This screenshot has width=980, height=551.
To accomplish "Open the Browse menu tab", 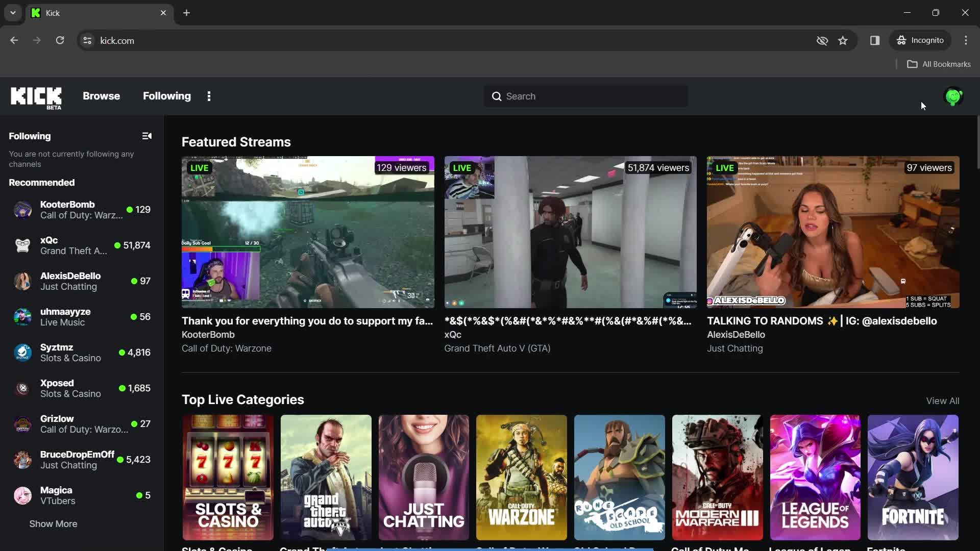I will (101, 95).
